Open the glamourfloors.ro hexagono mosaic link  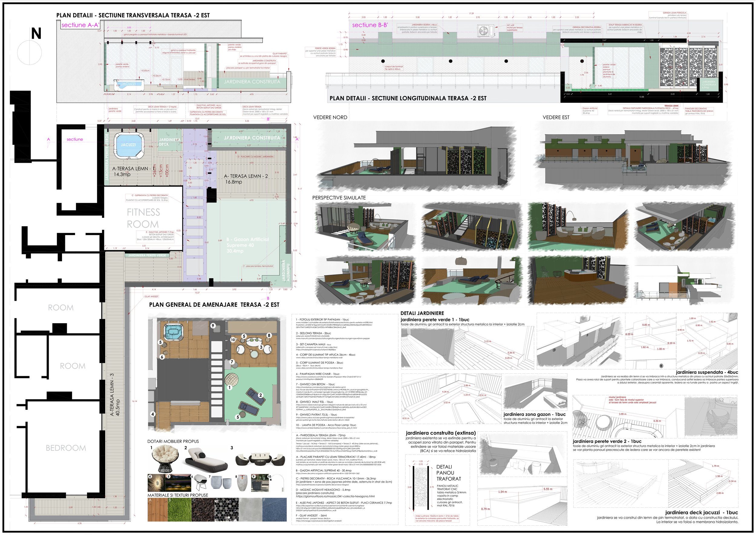335,497
